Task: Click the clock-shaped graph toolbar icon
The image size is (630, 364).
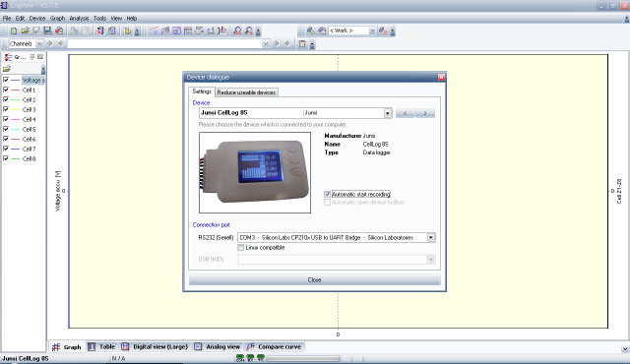Action: tap(199, 30)
